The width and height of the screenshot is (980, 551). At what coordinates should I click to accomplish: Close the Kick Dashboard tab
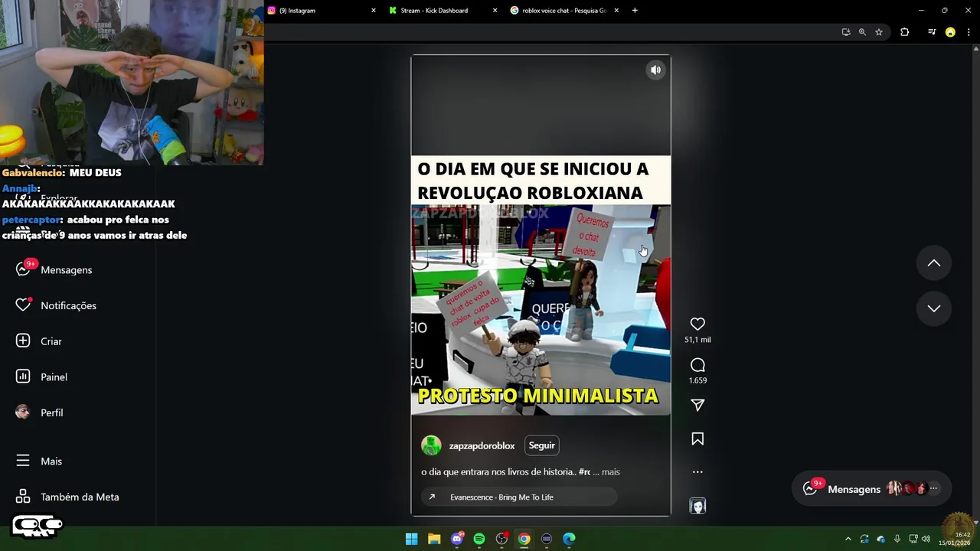pos(495,11)
